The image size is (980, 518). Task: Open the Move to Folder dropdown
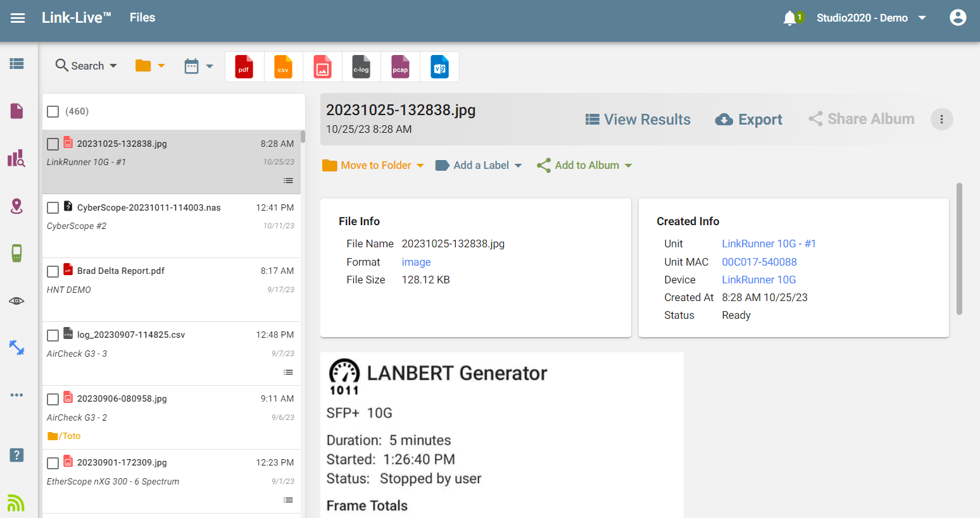click(x=373, y=165)
